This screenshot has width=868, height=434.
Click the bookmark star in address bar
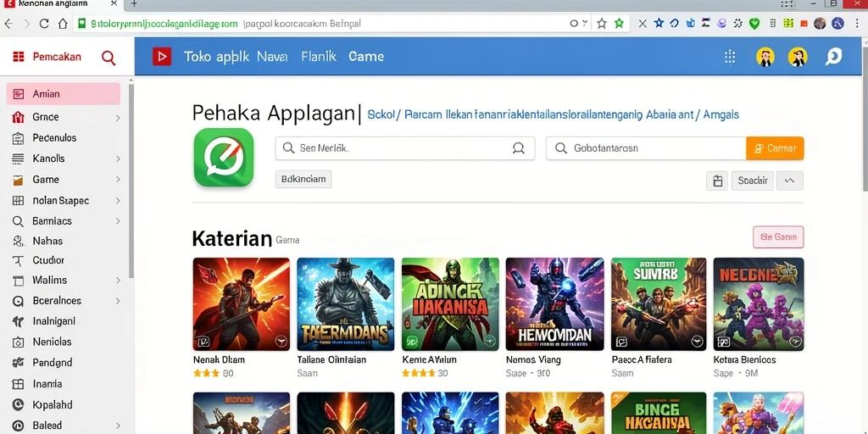point(602,24)
